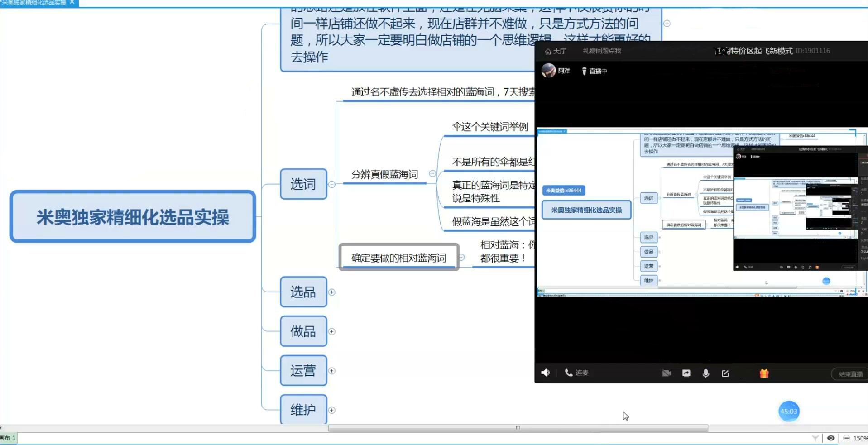Toggle the eye view icon in status bar
The height and width of the screenshot is (445, 868).
coord(831,438)
